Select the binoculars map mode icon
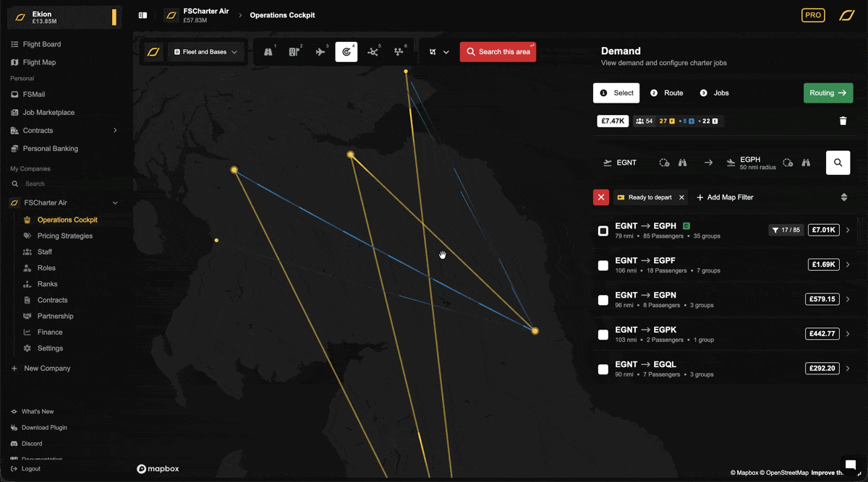The height and width of the screenshot is (482, 868). pyautogui.click(x=268, y=52)
